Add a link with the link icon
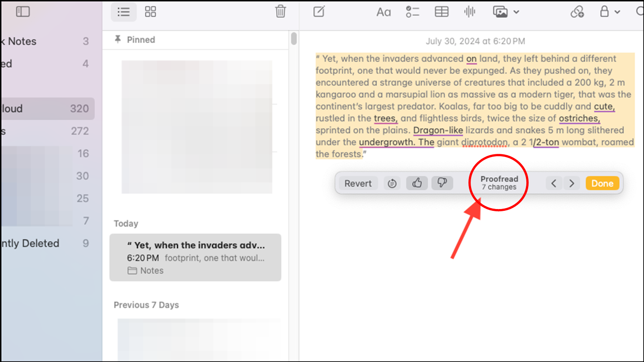Image resolution: width=644 pixels, height=362 pixels. (x=577, y=12)
